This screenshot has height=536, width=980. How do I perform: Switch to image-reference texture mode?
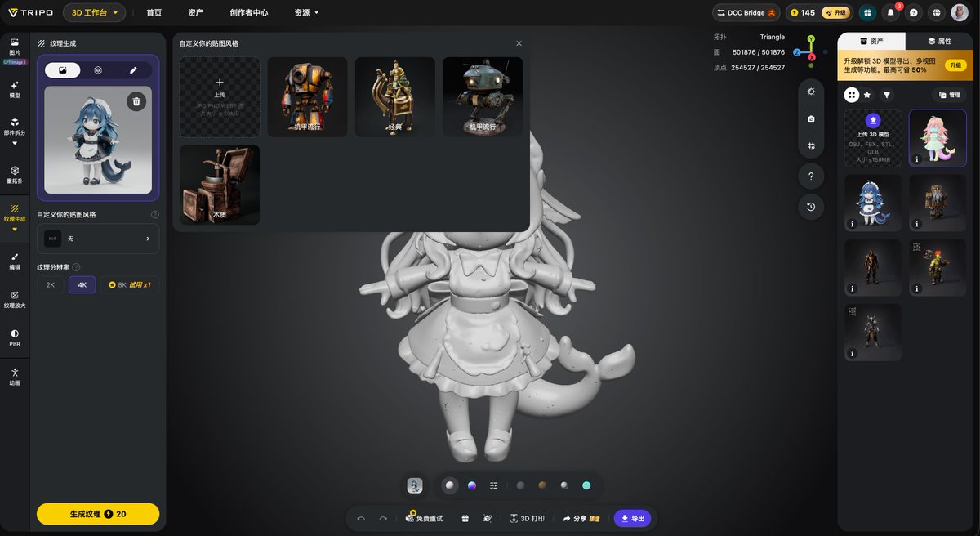[x=62, y=70]
